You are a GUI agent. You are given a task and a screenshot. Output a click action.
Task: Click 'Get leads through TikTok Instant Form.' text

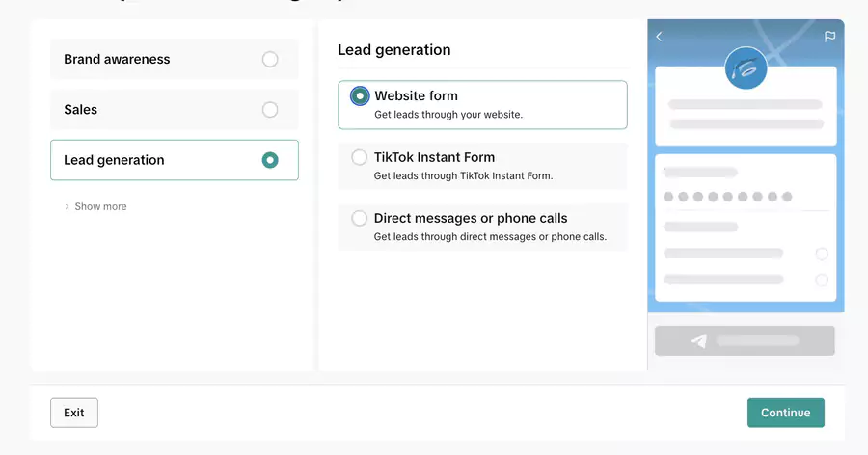click(x=463, y=176)
